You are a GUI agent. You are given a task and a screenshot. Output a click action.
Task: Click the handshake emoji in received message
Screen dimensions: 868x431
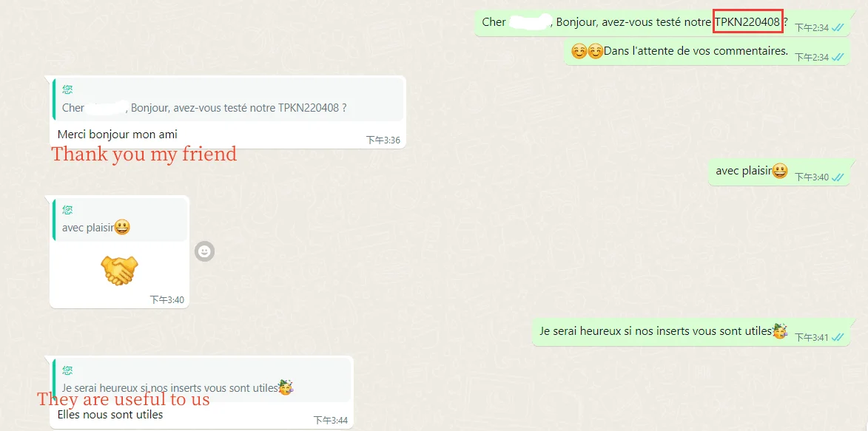click(119, 270)
